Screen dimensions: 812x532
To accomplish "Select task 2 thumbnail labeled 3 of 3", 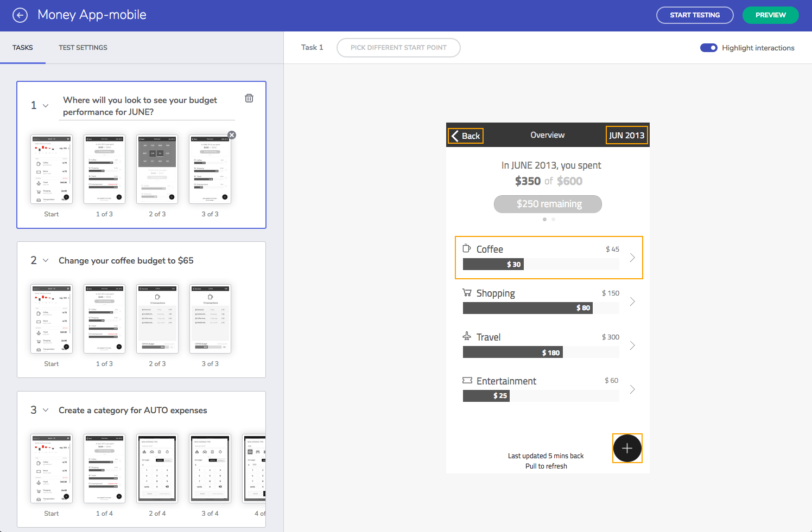I will coord(210,319).
